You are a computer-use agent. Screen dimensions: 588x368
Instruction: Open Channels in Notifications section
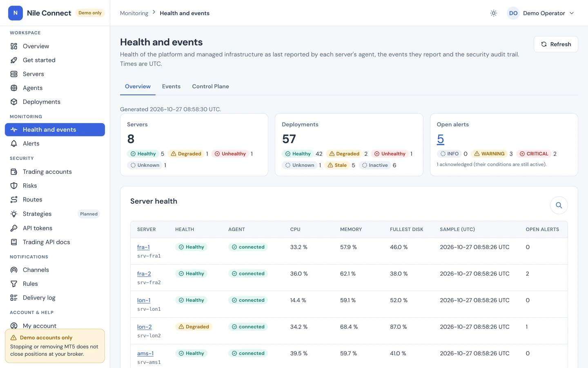click(x=55, y=270)
